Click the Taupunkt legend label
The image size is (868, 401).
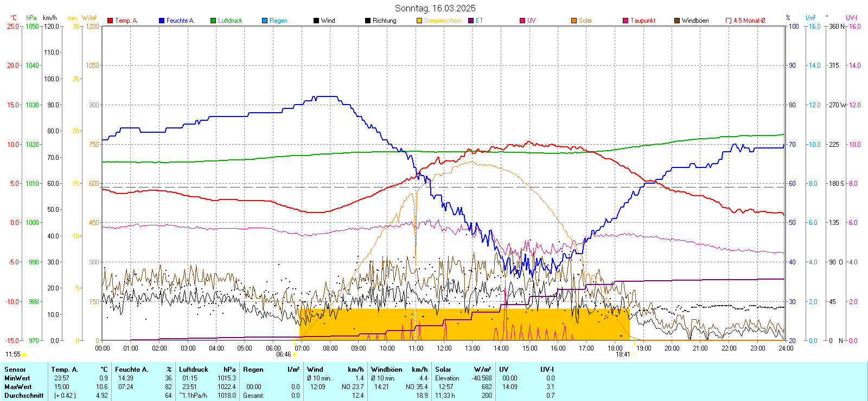pyautogui.click(x=643, y=21)
